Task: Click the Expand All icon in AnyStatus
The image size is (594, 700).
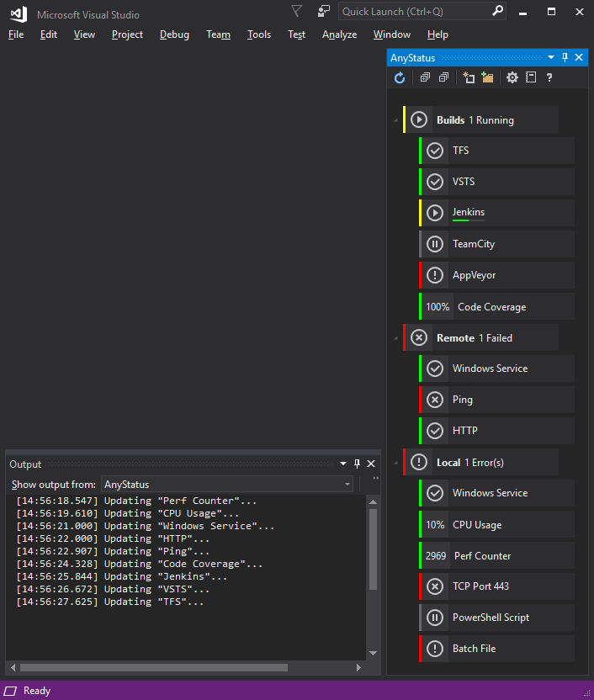Action: [425, 77]
